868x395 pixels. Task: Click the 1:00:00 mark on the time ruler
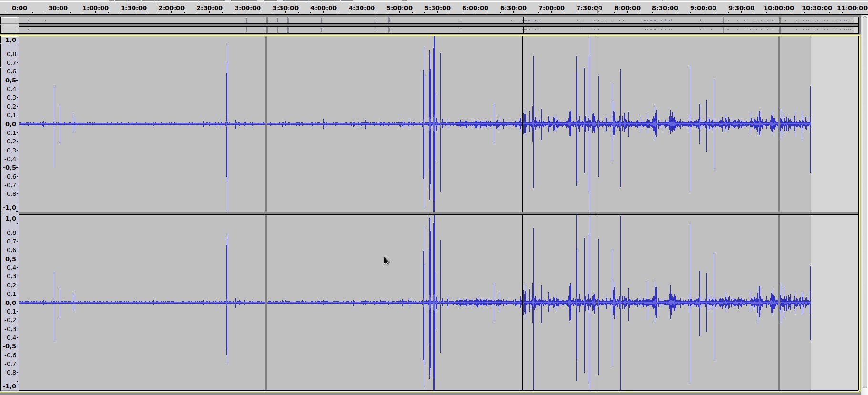point(95,8)
